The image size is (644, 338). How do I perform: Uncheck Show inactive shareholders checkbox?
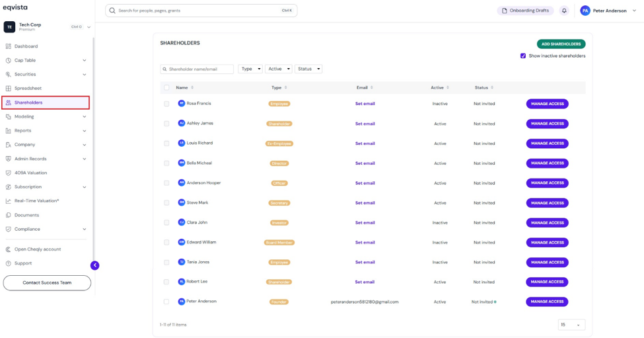click(x=523, y=56)
